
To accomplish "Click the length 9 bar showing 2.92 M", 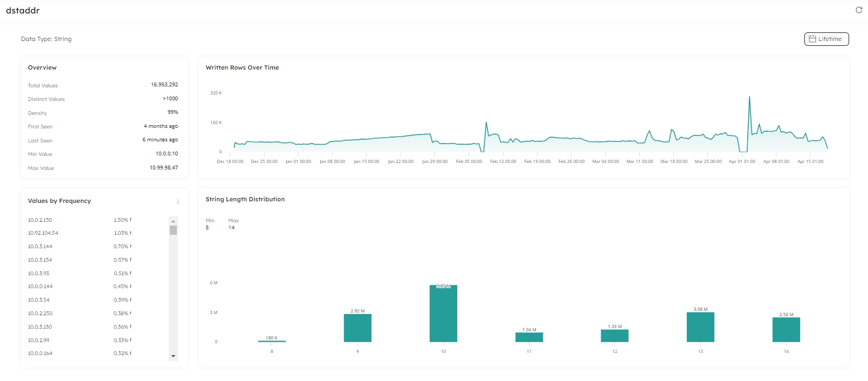I will [357, 328].
